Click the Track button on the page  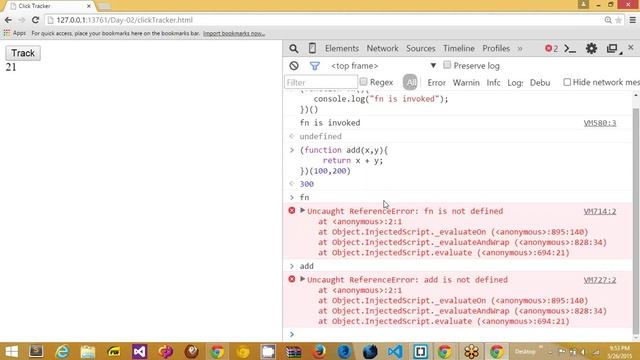(23, 53)
